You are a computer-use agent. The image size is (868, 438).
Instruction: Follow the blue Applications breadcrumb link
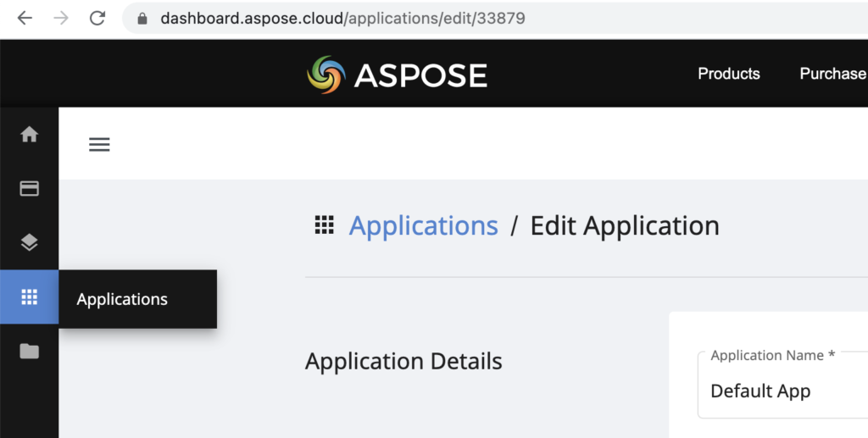click(423, 226)
